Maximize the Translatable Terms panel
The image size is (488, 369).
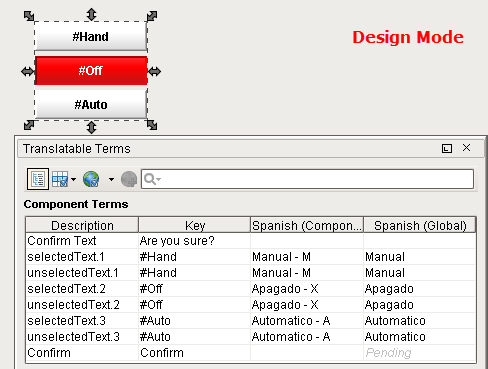coord(447,148)
